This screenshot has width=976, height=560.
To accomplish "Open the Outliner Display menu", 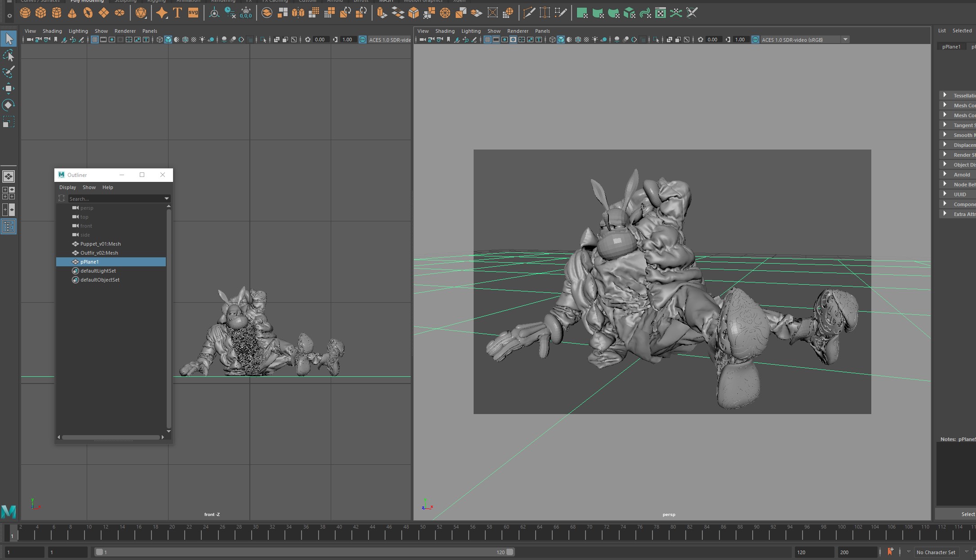I will click(68, 187).
